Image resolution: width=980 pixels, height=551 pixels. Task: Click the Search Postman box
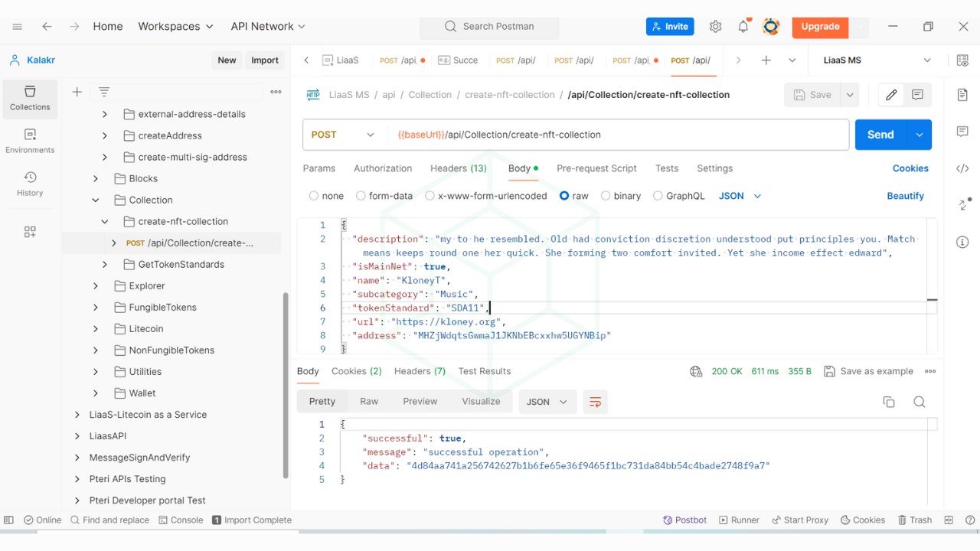pyautogui.click(x=489, y=26)
